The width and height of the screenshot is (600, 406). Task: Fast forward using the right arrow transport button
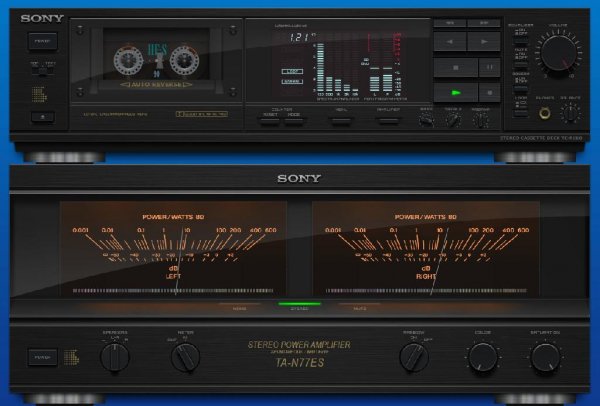[484, 41]
